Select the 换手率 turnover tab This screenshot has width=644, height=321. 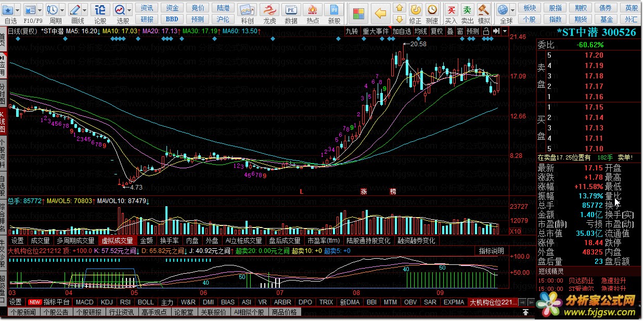click(169, 240)
